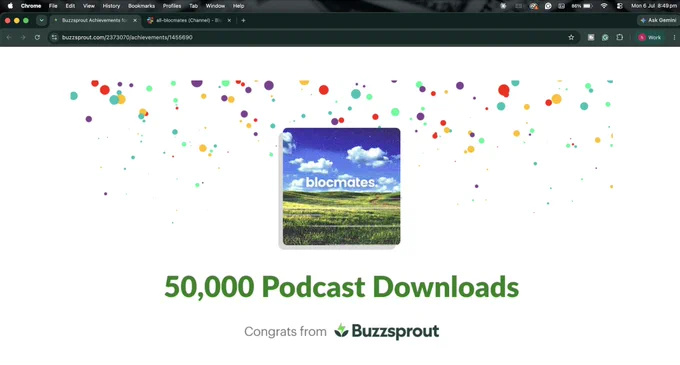Open Chrome's three-dot menu
Image resolution: width=680 pixels, height=365 pixels.
674,37
